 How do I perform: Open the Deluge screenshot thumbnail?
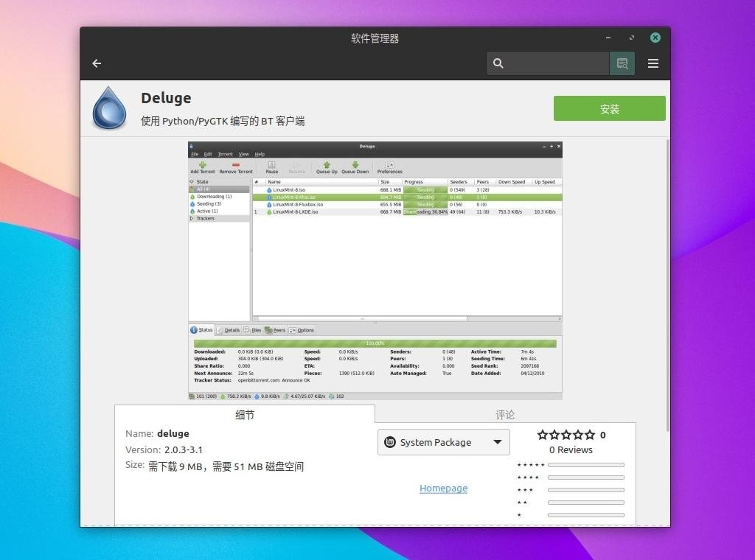(x=375, y=270)
